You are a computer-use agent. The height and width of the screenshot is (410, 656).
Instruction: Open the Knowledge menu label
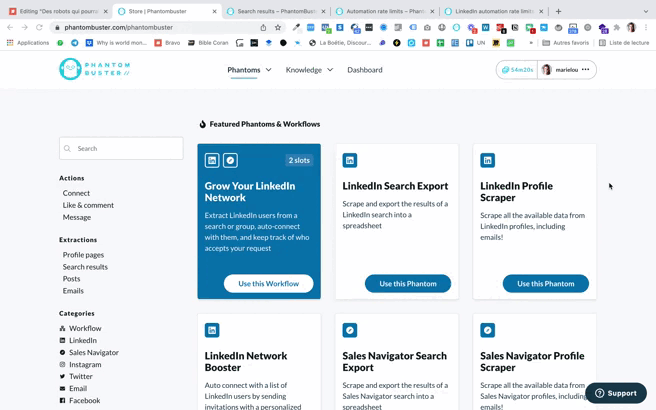coord(304,70)
